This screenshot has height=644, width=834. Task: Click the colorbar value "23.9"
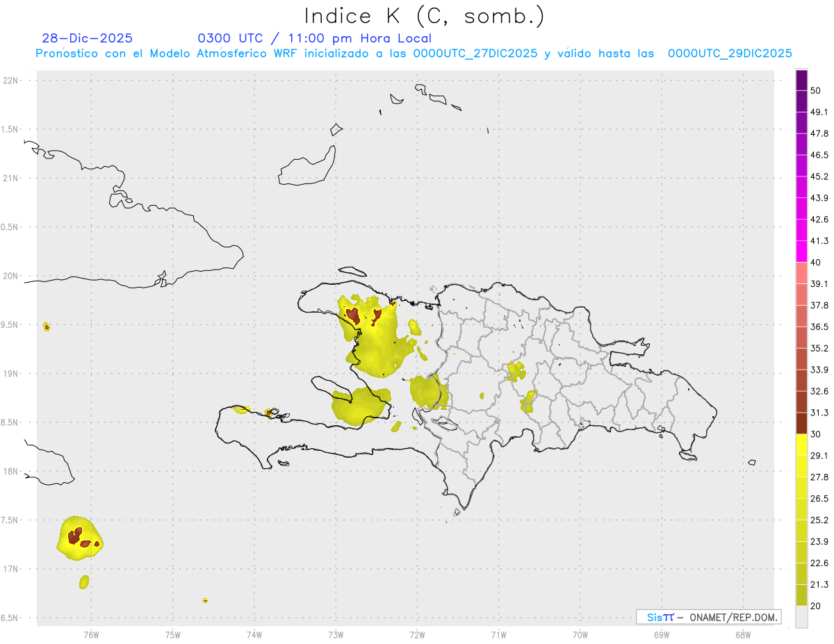(819, 542)
